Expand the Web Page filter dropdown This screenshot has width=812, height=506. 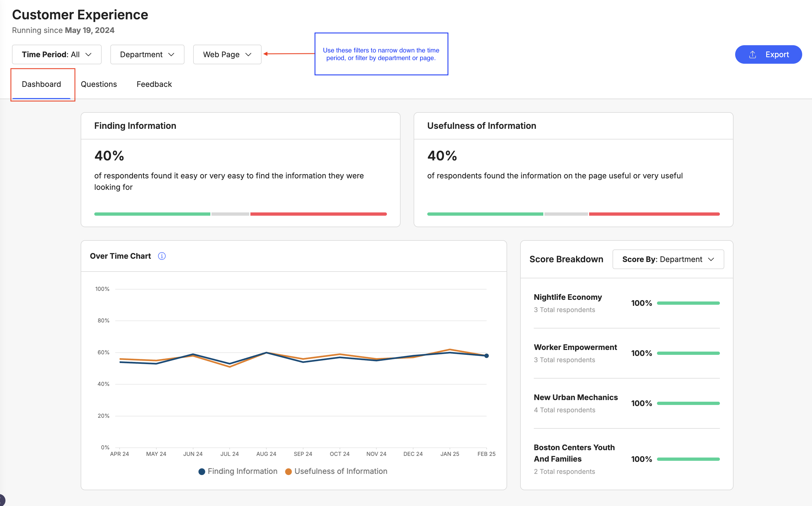tap(227, 54)
